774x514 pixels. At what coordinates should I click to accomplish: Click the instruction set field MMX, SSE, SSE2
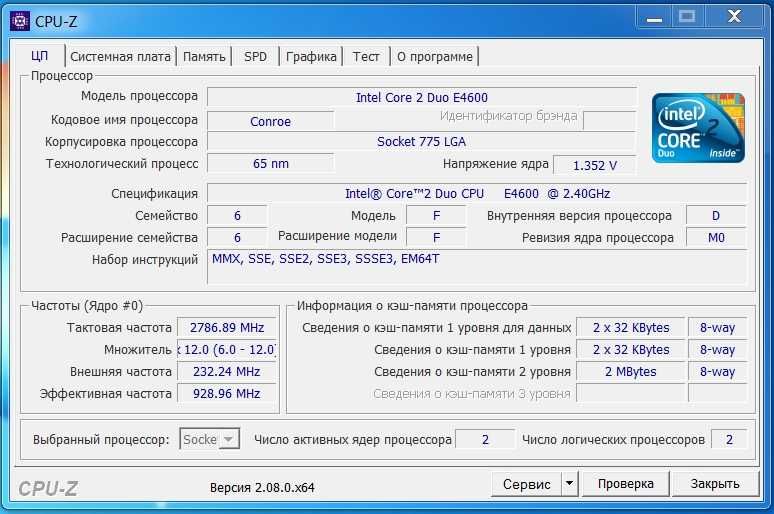point(477,267)
